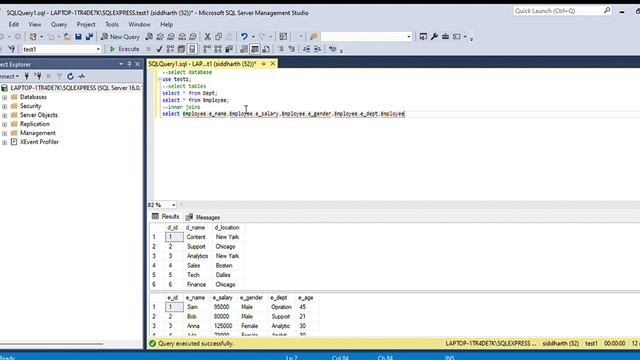640x360 pixels.
Task: Switch to the Messages tab
Action: 203,217
